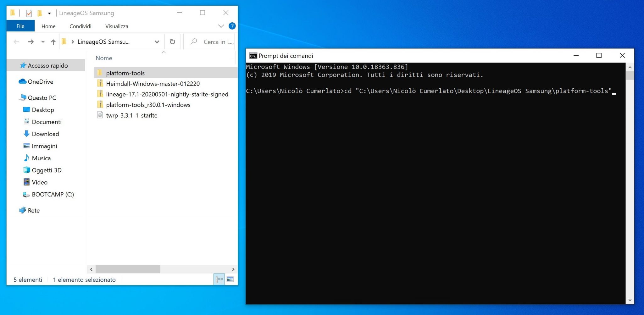Image resolution: width=644 pixels, height=315 pixels.
Task: Switch to details view layout
Action: (219, 279)
